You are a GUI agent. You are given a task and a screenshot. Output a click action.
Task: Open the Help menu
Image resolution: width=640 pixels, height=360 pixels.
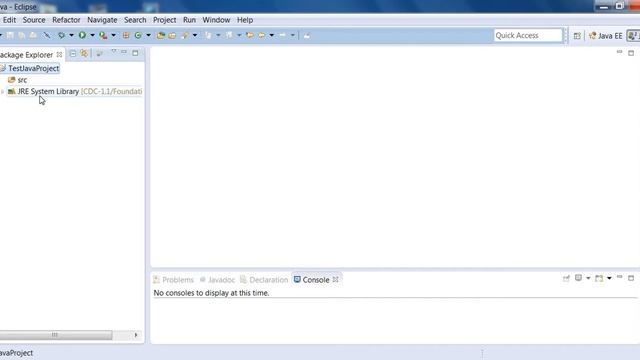(x=245, y=20)
